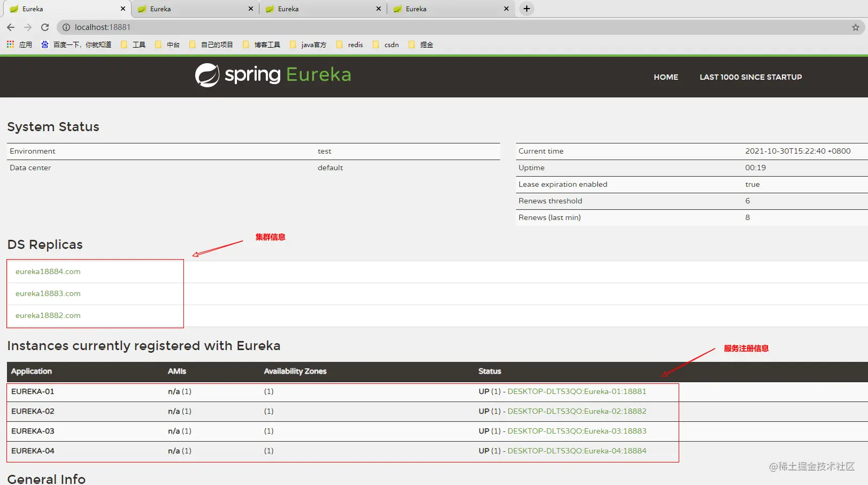The height and width of the screenshot is (485, 868).
Task: Click the Renews threshold label
Action: click(x=550, y=201)
